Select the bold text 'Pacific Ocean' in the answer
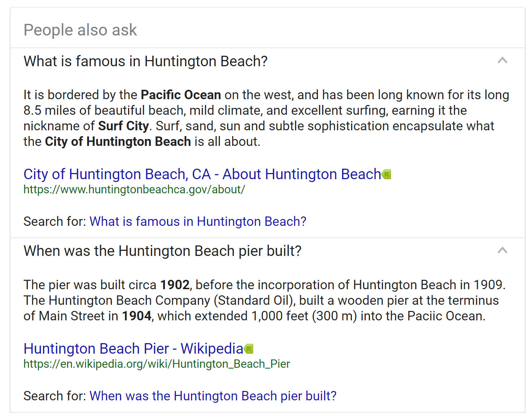 click(x=180, y=94)
